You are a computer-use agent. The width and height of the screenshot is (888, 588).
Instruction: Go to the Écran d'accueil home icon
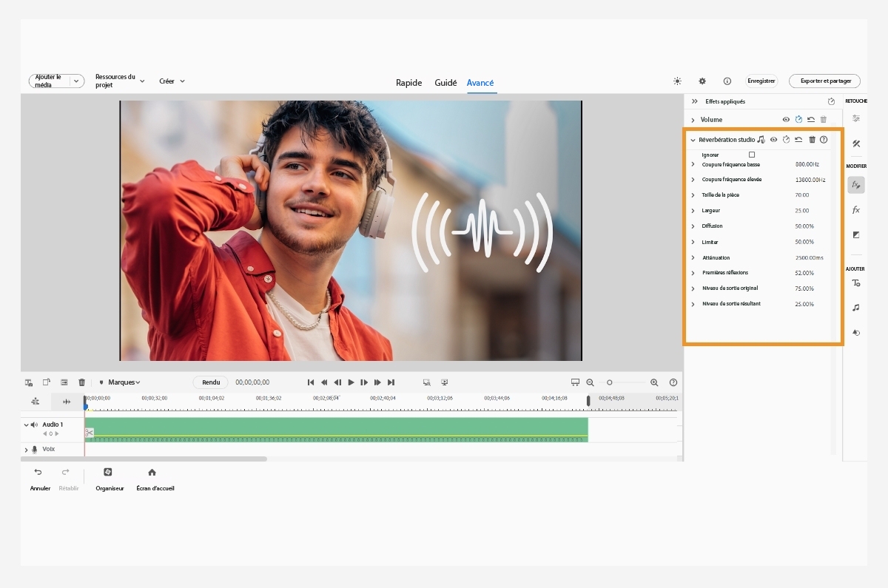[x=152, y=472]
